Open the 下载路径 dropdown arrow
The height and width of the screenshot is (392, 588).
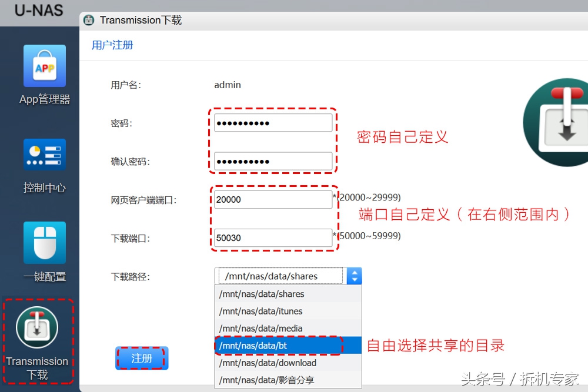click(355, 276)
